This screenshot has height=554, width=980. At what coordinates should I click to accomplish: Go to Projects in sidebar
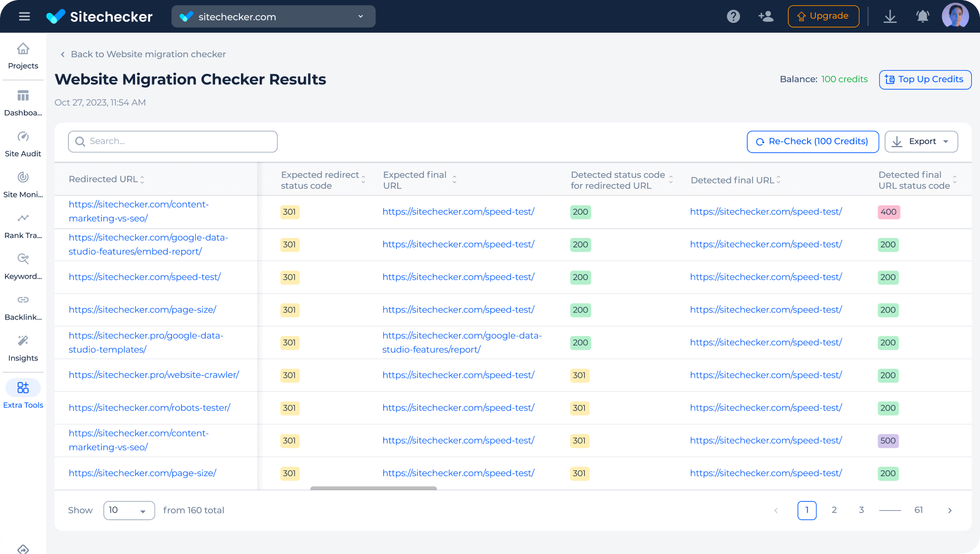pyautogui.click(x=23, y=56)
